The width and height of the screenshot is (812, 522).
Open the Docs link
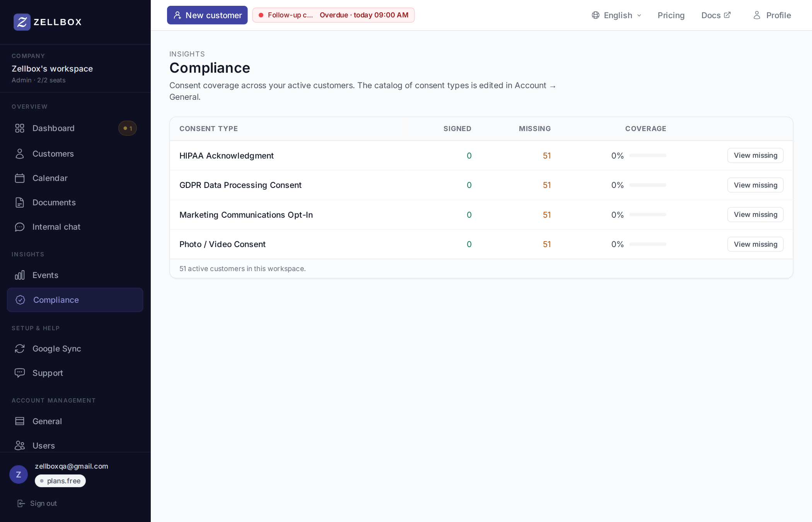tap(716, 15)
